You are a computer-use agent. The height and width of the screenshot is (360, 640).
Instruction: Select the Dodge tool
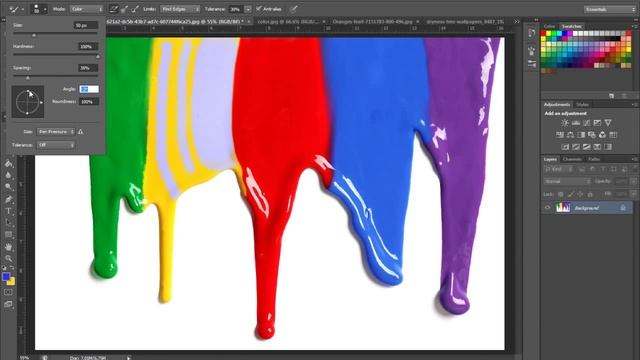pos(9,187)
